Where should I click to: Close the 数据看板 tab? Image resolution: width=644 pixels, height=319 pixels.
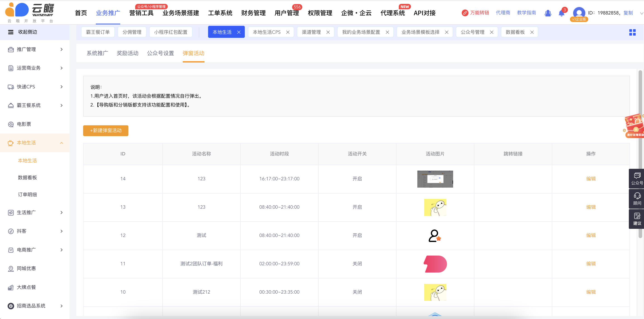[x=532, y=32]
